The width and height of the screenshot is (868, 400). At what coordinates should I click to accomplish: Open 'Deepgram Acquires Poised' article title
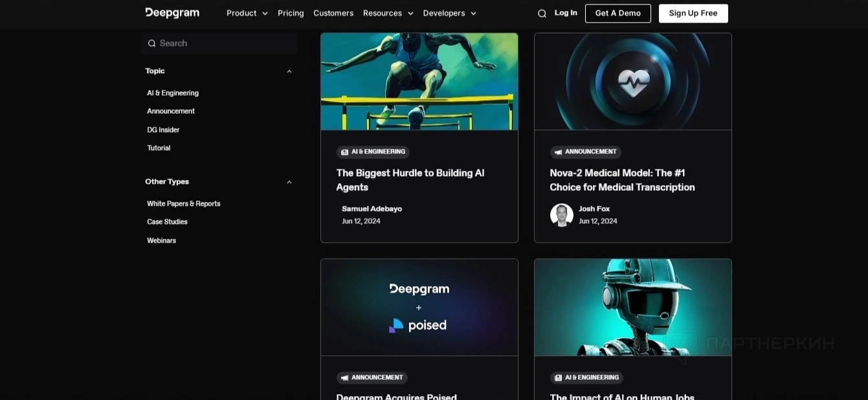397,396
